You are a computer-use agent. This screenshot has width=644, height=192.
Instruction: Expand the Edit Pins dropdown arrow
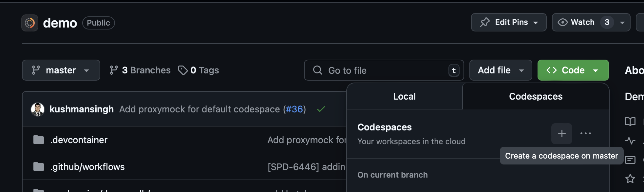point(536,23)
